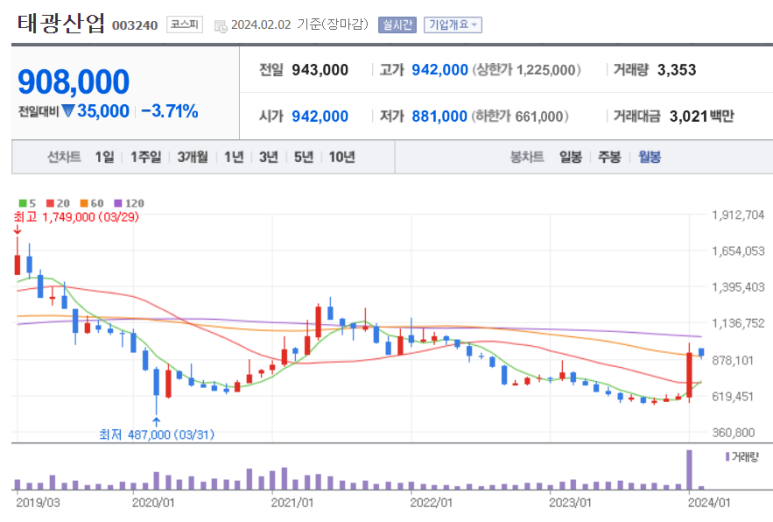Click the stock code 003240

135,25
